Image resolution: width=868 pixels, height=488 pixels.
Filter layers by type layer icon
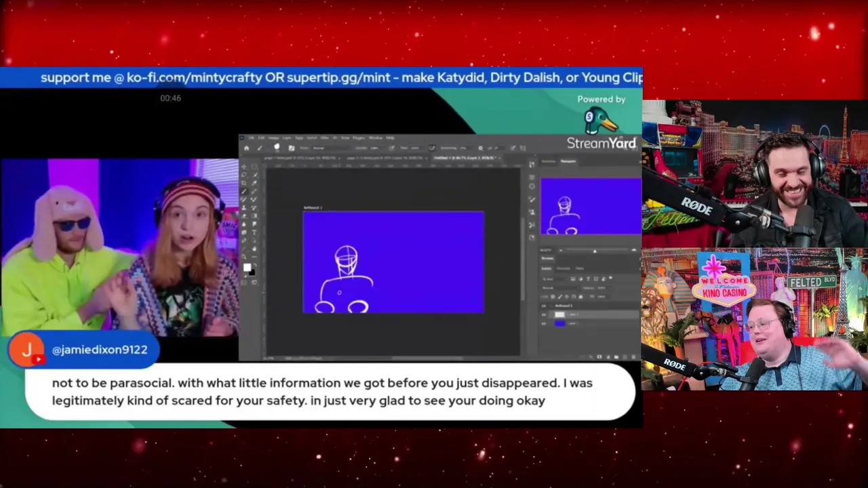pyautogui.click(x=589, y=279)
